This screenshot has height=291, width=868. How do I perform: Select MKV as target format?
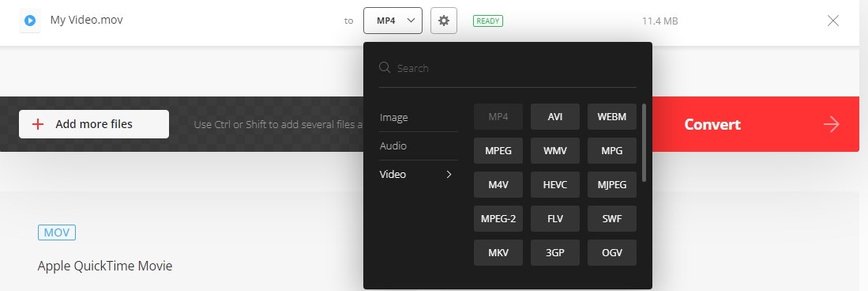(498, 253)
